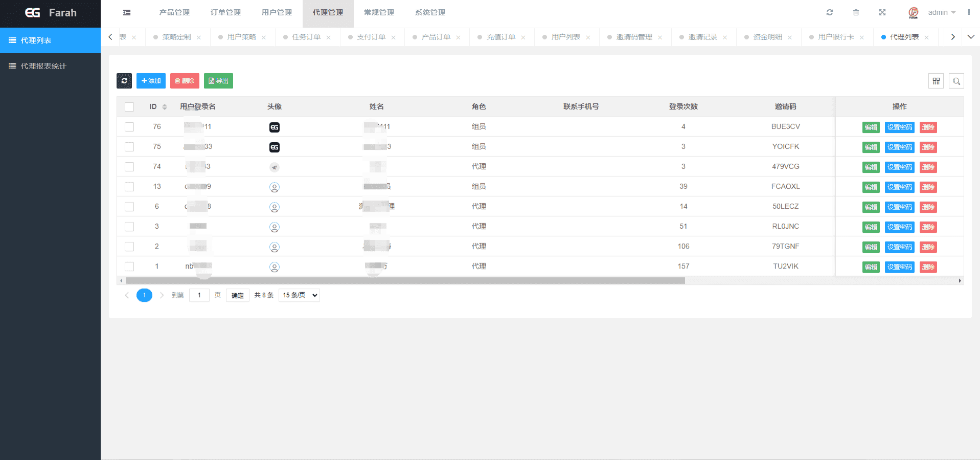Toggle fullscreen mode icon in header

point(882,13)
